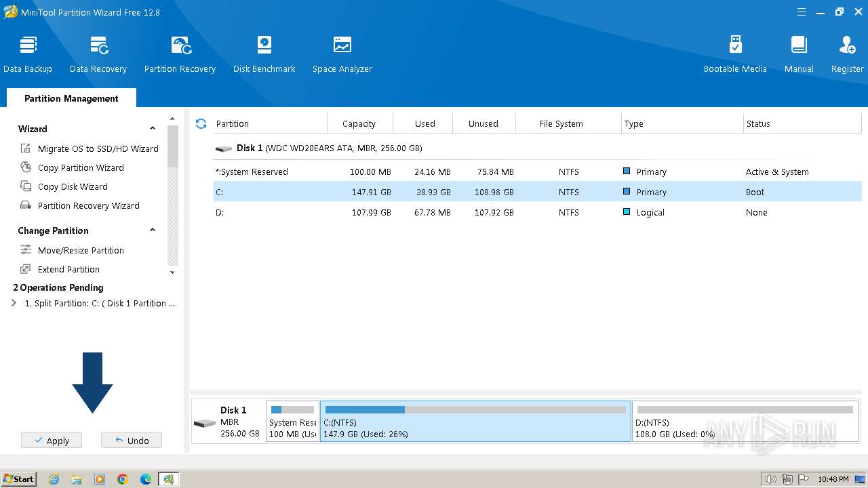Sort by the Unused column header
The image size is (868, 488).
(484, 123)
